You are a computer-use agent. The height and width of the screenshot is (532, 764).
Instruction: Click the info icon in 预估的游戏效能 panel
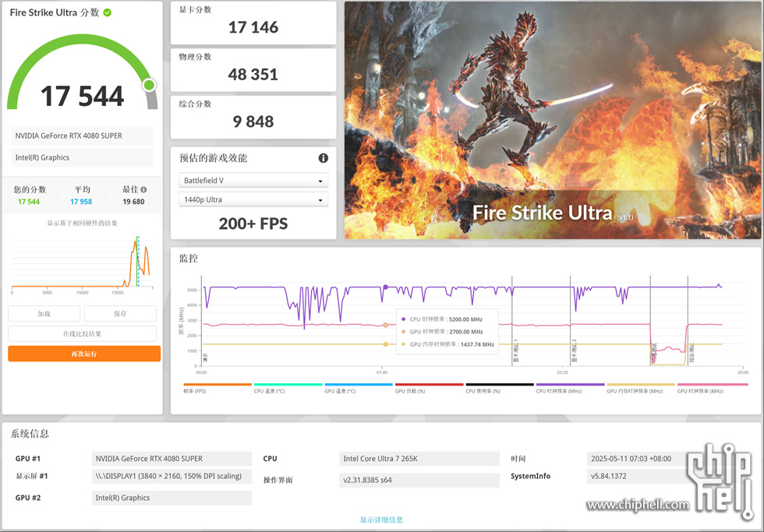coord(323,157)
